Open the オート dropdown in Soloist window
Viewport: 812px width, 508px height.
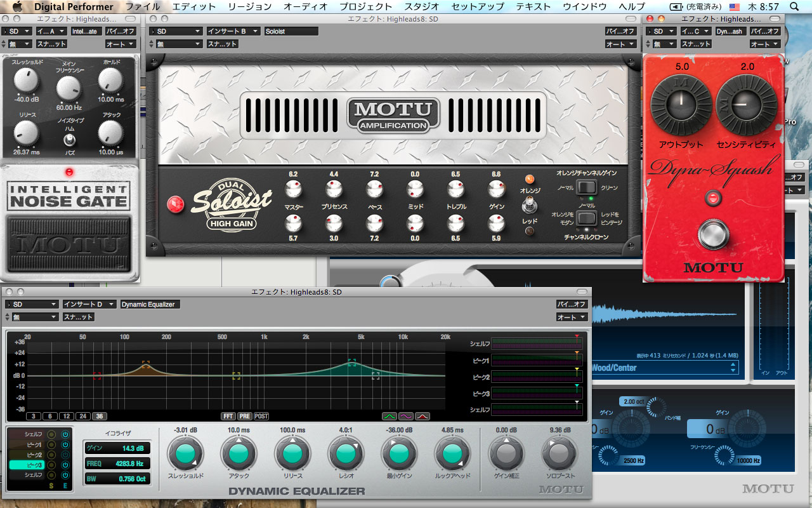620,44
